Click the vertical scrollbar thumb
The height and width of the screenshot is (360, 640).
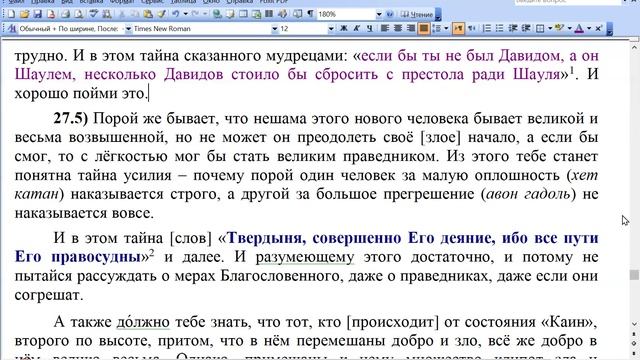[634, 275]
